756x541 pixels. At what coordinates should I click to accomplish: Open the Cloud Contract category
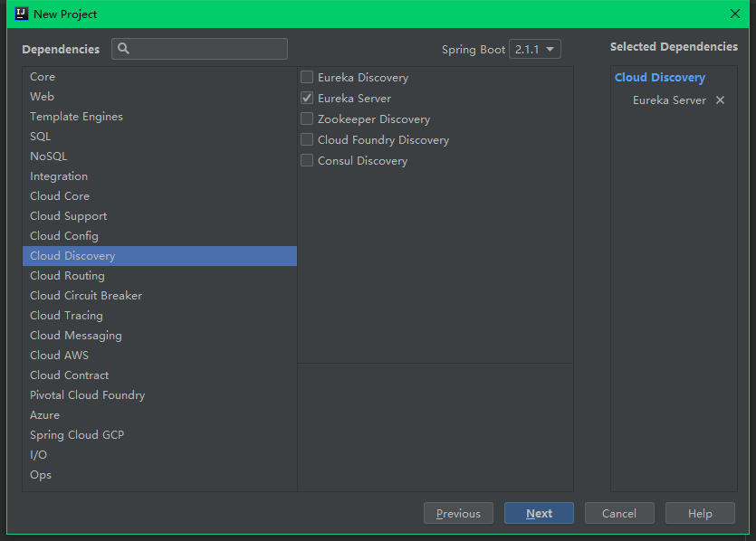pyautogui.click(x=159, y=375)
